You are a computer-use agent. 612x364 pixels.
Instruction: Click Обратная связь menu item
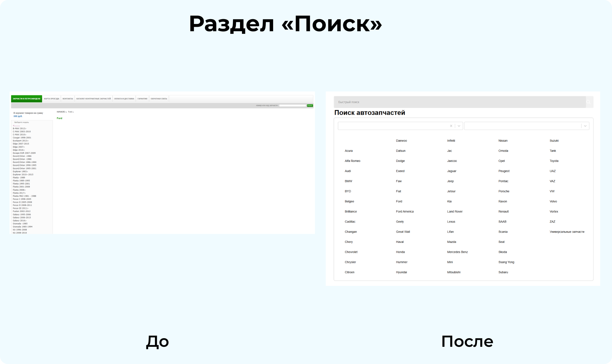pos(159,99)
